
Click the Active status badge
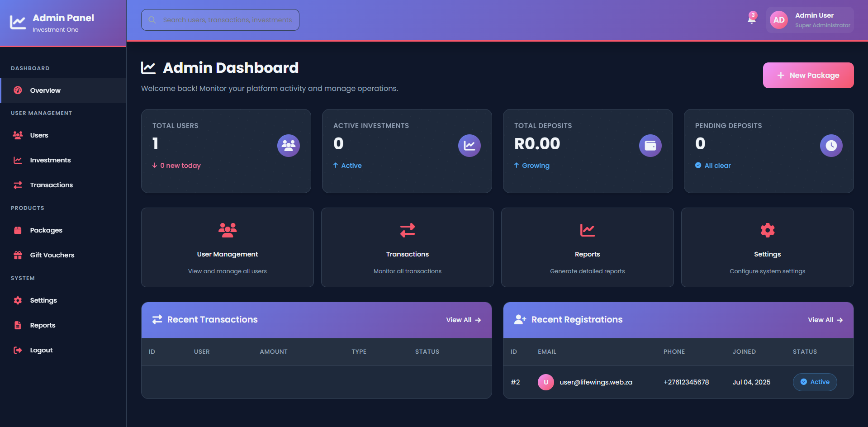click(815, 382)
